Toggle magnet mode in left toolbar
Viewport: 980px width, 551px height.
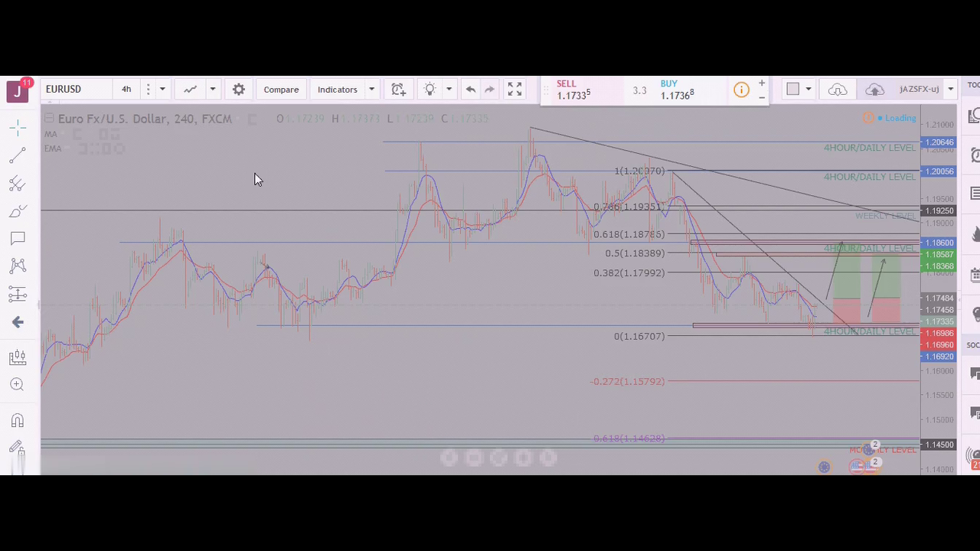pos(18,421)
